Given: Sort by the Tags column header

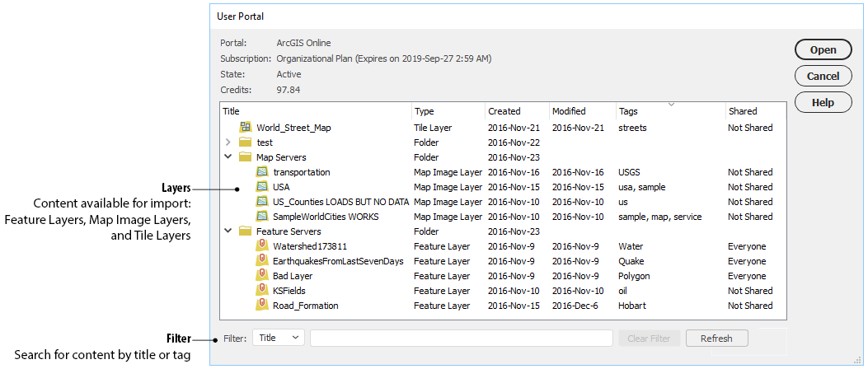Looking at the screenshot, I should [x=670, y=111].
